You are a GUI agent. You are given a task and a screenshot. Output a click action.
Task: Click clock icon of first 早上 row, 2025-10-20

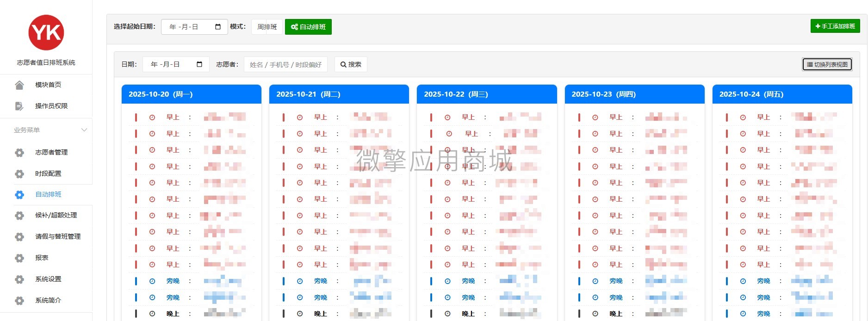(x=152, y=117)
